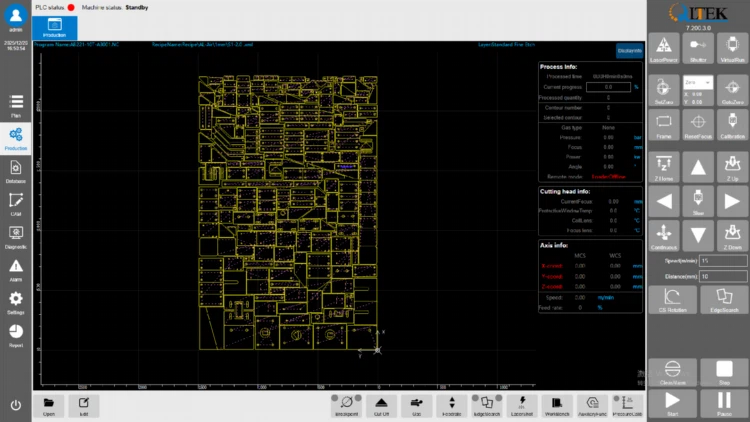Screen dimensions: 750x422
Task: Open the Plan section in sidebar
Action: click(x=16, y=105)
